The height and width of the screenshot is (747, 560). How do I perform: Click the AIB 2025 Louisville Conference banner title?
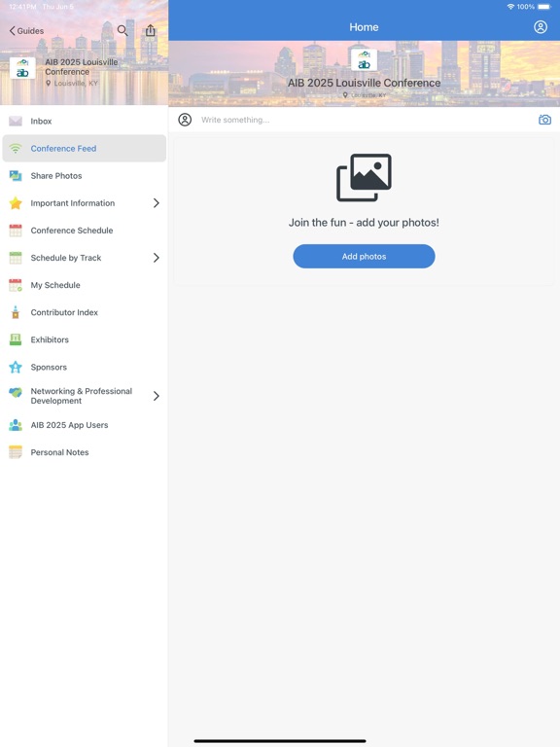click(x=364, y=83)
